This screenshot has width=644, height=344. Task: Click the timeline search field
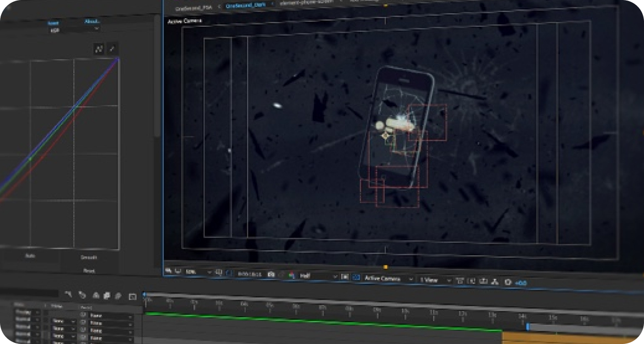click(x=28, y=293)
